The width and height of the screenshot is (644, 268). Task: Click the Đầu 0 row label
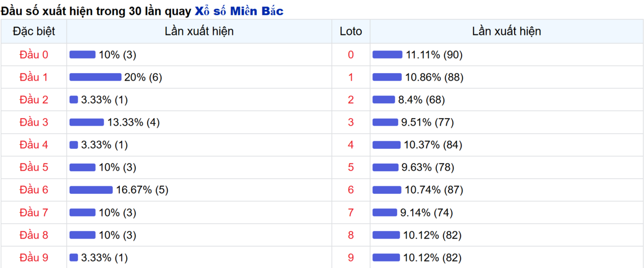34,55
